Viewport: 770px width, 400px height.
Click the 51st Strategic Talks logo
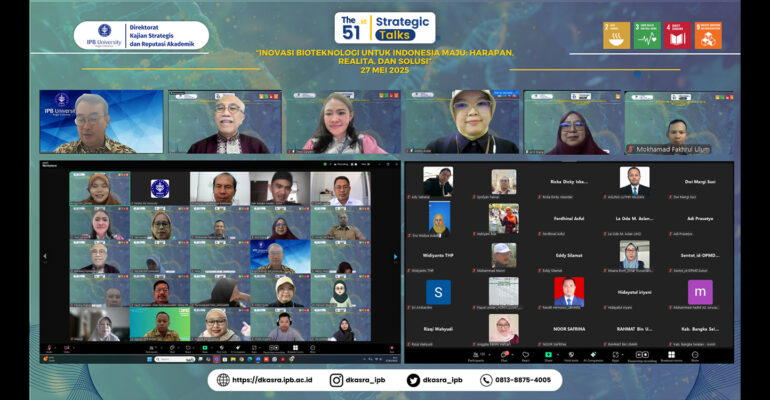click(385, 28)
